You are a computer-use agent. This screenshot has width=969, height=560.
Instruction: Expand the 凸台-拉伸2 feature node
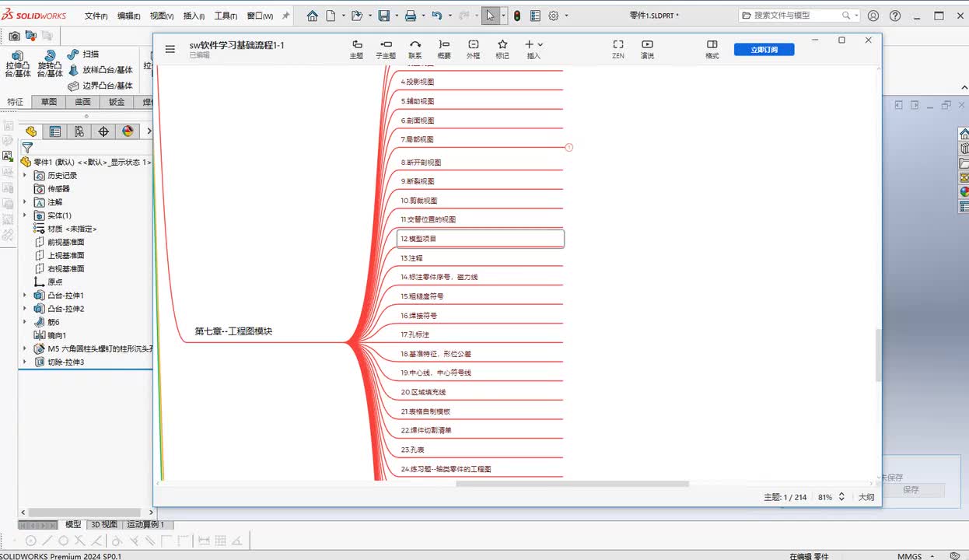(x=25, y=309)
